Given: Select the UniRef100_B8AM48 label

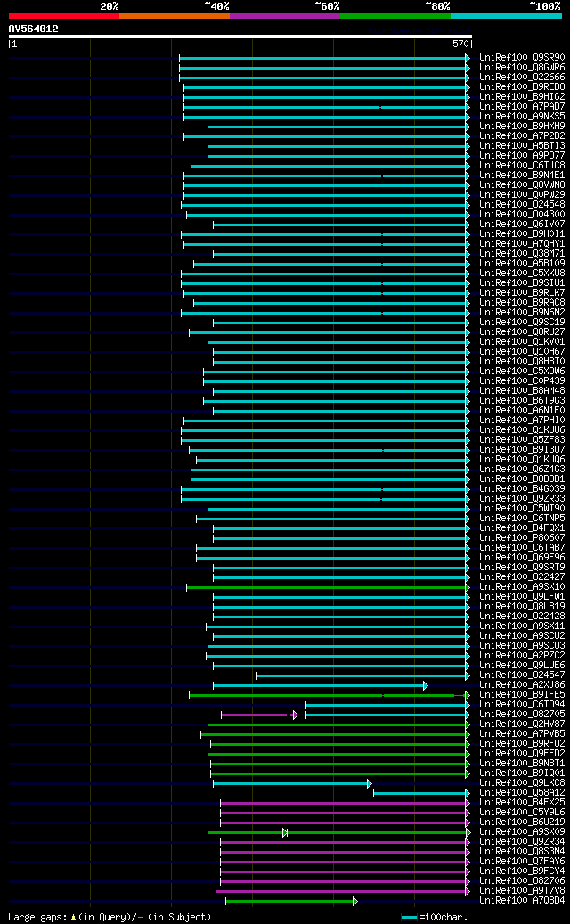Looking at the screenshot, I should 522,390.
